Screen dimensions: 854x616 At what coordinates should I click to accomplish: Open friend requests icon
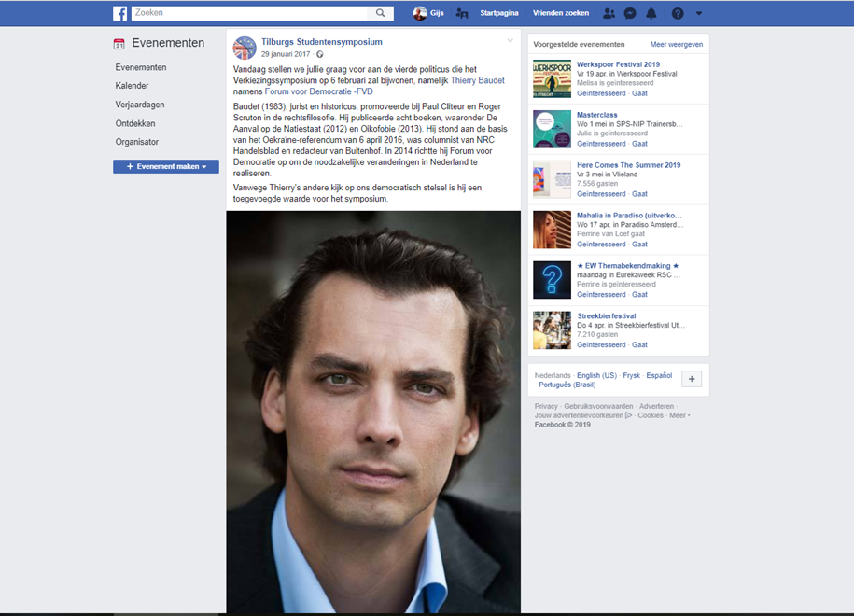click(x=609, y=13)
